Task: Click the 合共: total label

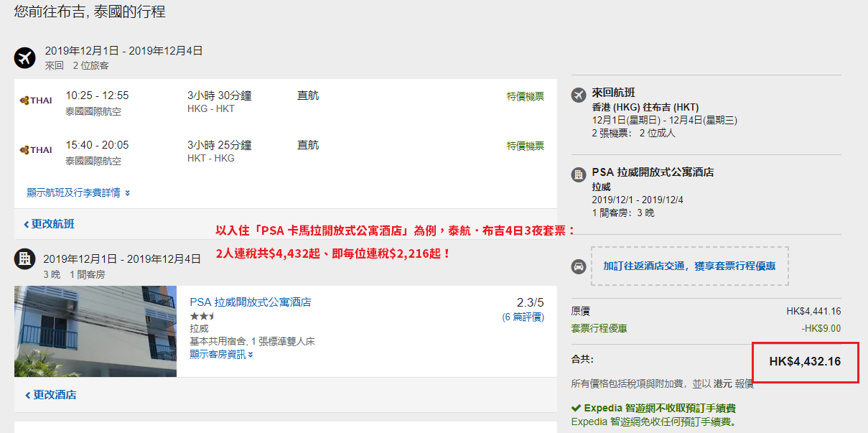Action: tap(582, 359)
